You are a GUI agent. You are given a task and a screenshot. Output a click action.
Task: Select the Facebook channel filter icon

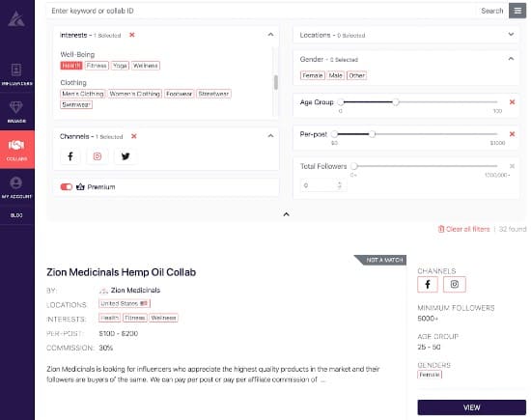(x=70, y=156)
